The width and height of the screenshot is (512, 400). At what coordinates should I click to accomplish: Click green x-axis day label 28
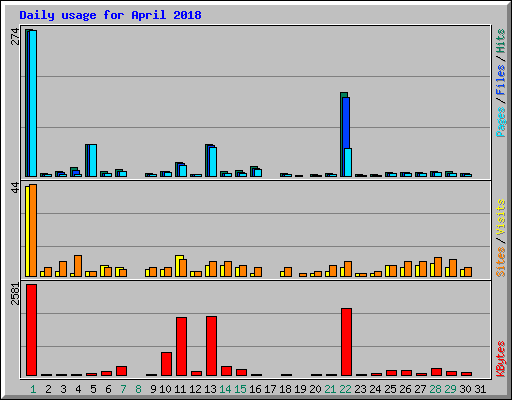(x=435, y=389)
